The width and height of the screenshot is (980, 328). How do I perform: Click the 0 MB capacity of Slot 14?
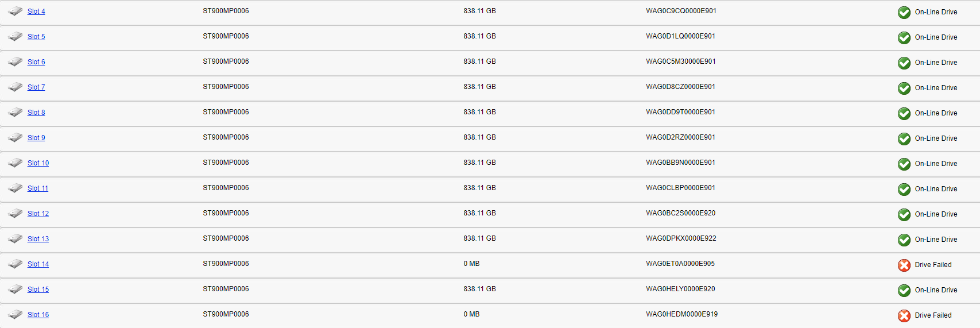click(471, 264)
